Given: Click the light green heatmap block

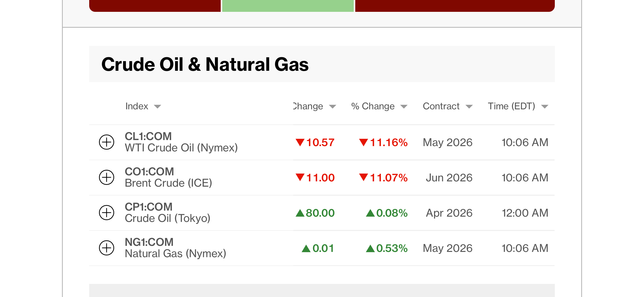Looking at the screenshot, I should [x=288, y=6].
